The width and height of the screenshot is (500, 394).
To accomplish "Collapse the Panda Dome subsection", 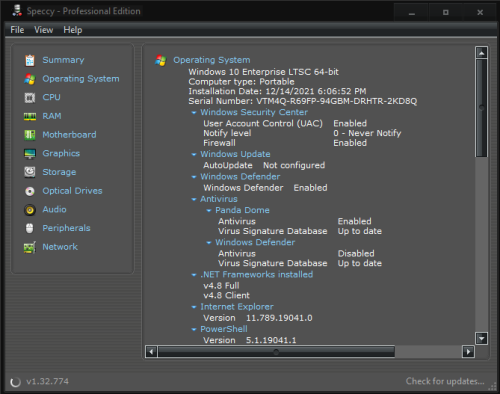I will coord(209,211).
